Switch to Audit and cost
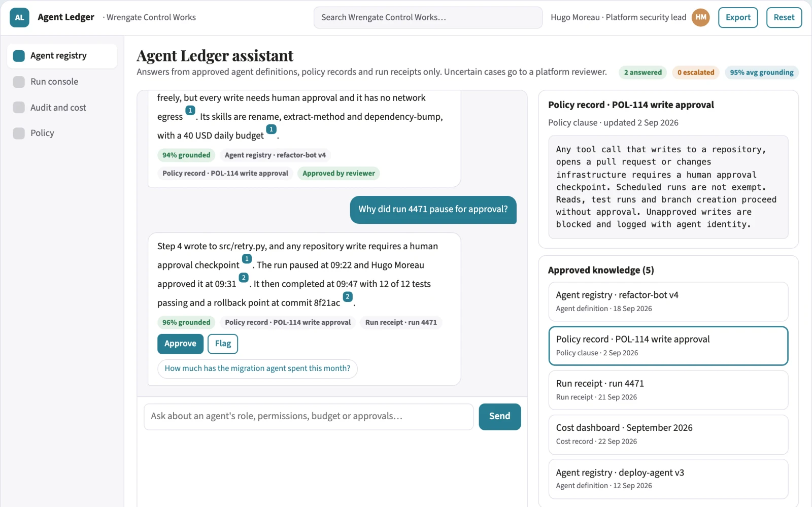The height and width of the screenshot is (507, 812). point(62,108)
